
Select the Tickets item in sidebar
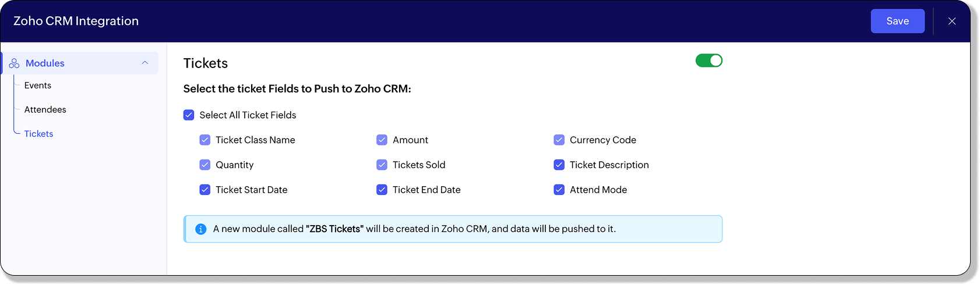(x=39, y=134)
